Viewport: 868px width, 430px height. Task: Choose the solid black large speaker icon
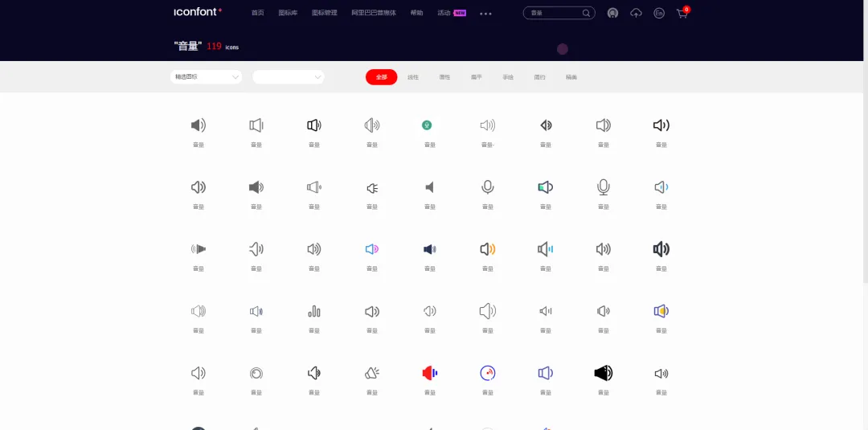(x=604, y=373)
